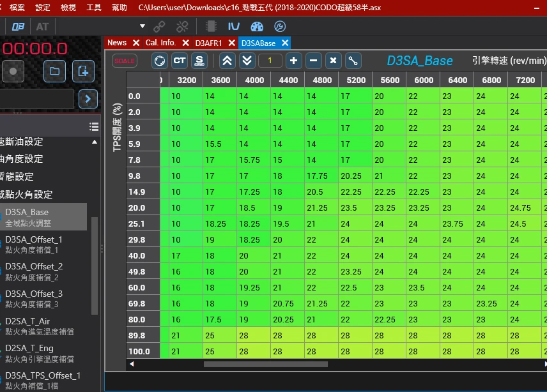Open the 檢視 menu
This screenshot has height=392, width=547.
pos(68,7)
